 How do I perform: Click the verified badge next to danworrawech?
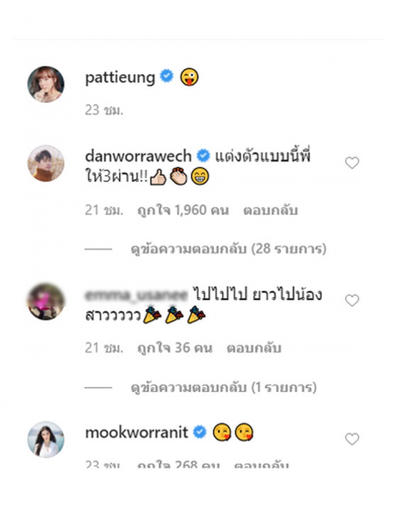click(203, 155)
